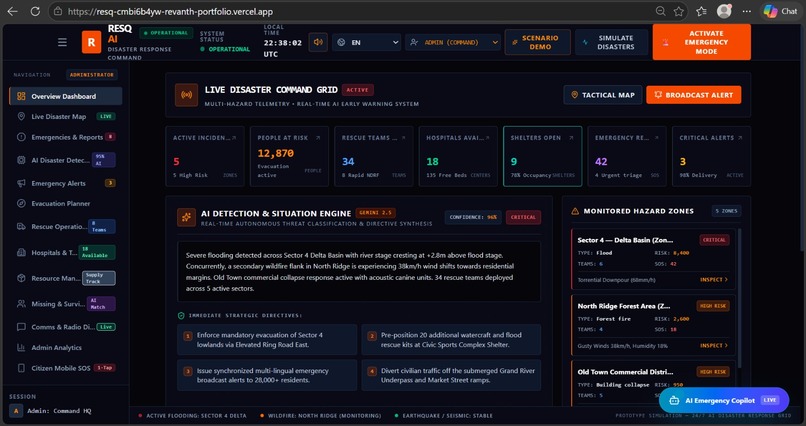Send a Broadcast Alert
Screen dimensions: 806x426
pyautogui.click(x=693, y=95)
